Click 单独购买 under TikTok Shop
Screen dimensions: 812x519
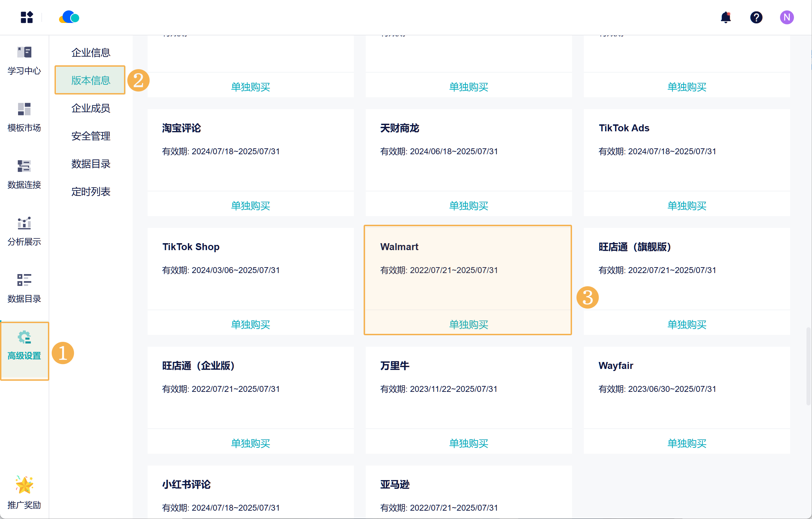coord(250,324)
